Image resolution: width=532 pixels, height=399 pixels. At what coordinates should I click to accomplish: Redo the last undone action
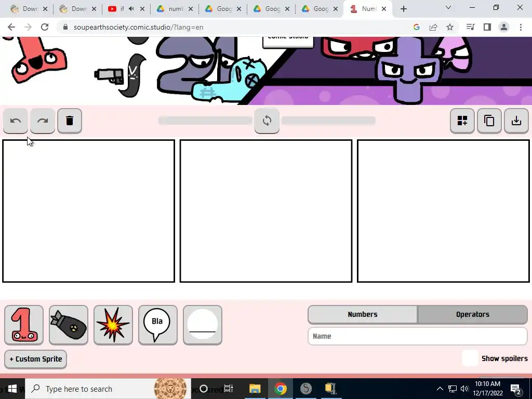(x=43, y=121)
